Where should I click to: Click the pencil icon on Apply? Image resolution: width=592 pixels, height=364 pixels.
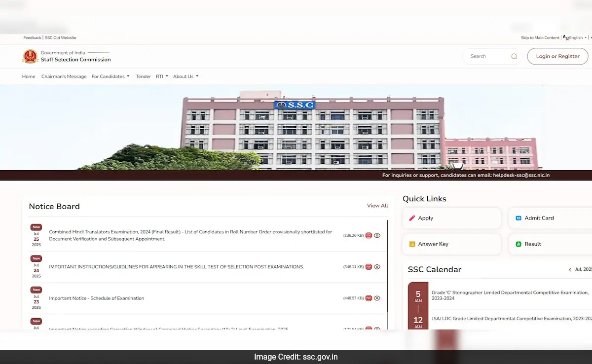pyautogui.click(x=412, y=218)
